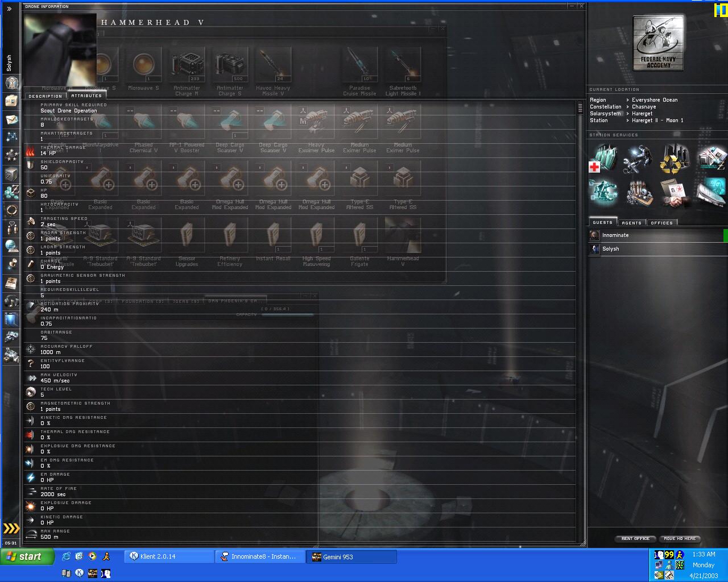The image size is (728, 582).
Task: Click the Chasnaye constellation name
Action: 644,107
